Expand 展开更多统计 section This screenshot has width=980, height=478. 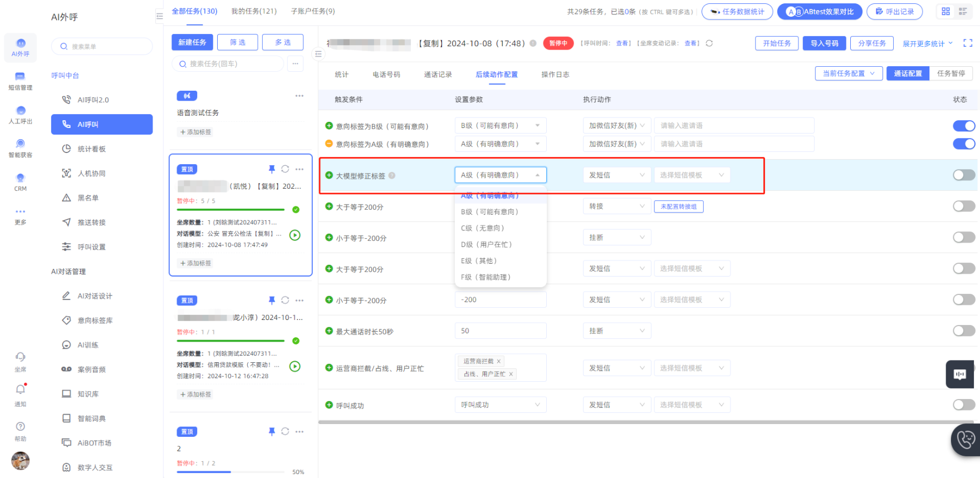[927, 43]
